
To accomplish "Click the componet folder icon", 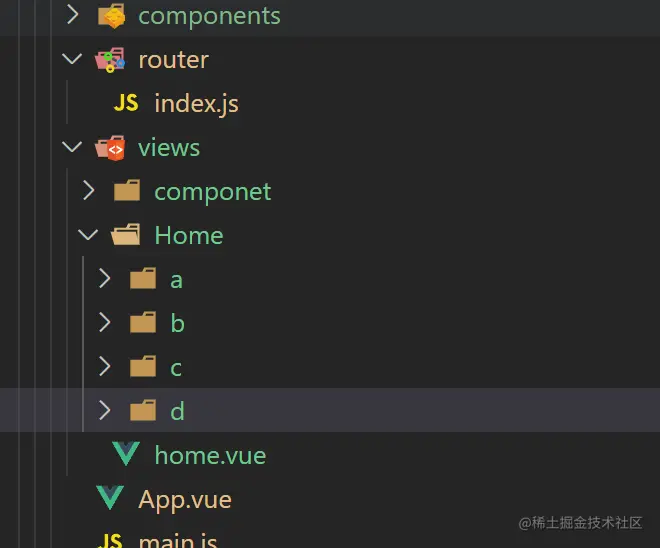I will pyautogui.click(x=127, y=191).
